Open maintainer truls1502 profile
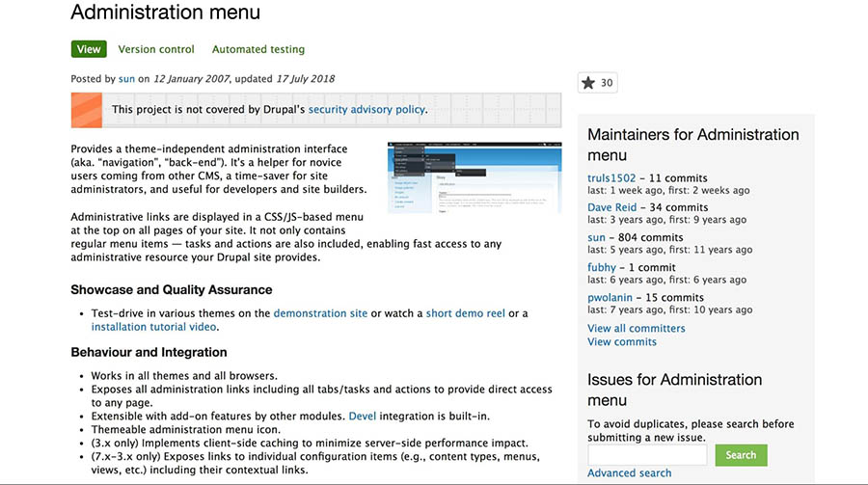The height and width of the screenshot is (485, 868). coord(611,178)
